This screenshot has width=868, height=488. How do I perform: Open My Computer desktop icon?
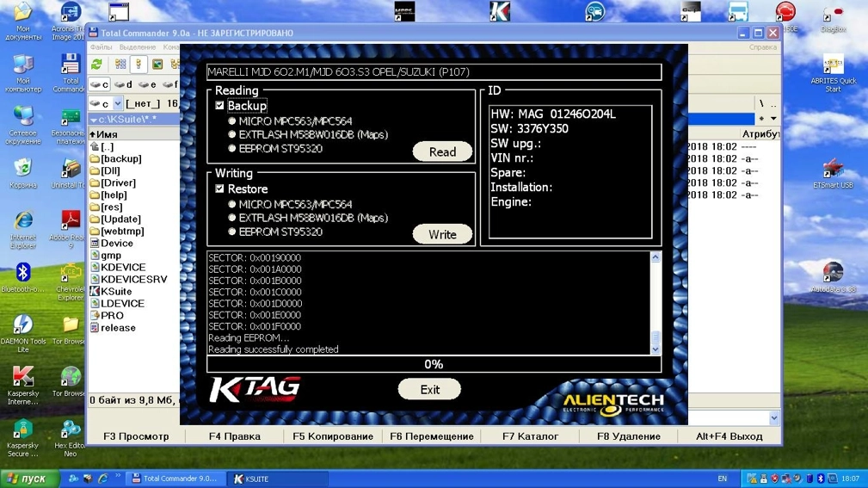pyautogui.click(x=22, y=73)
